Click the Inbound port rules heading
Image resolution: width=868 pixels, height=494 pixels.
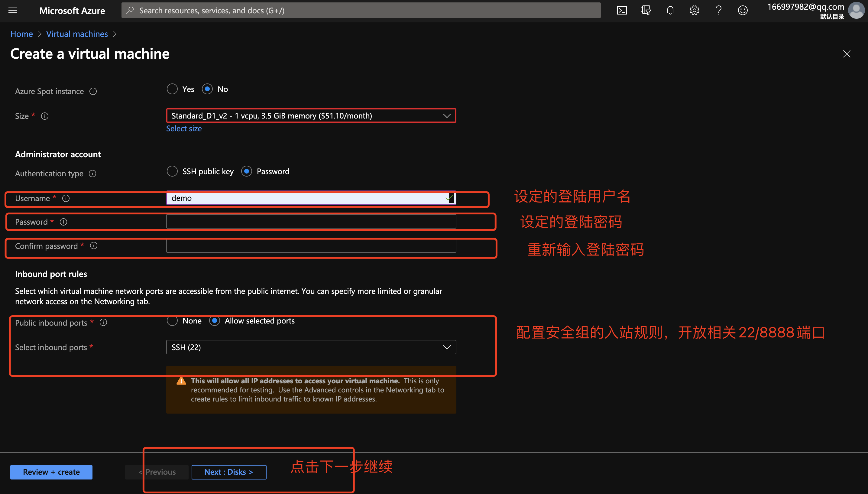(51, 274)
